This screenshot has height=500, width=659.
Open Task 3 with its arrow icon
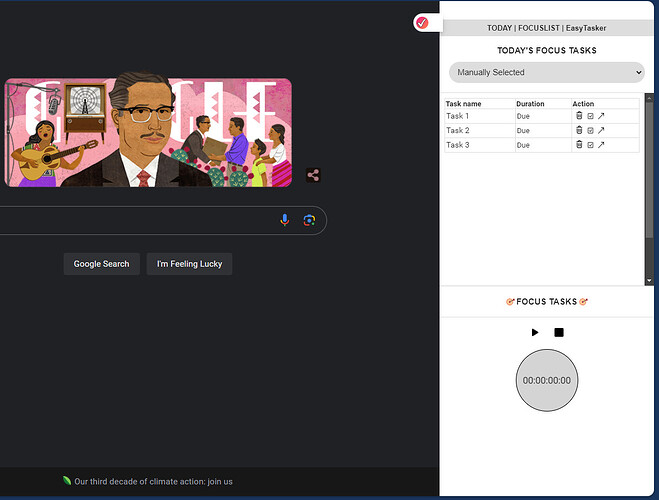[601, 145]
